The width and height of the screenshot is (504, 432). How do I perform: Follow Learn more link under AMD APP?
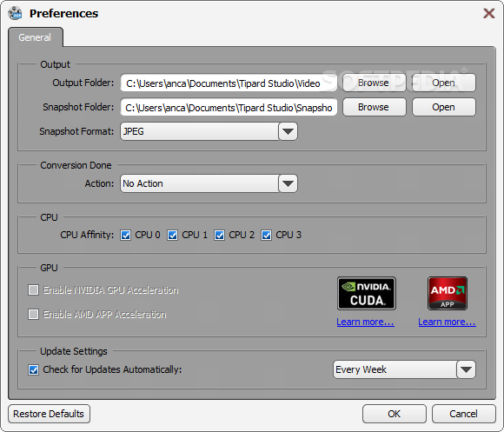click(x=448, y=322)
